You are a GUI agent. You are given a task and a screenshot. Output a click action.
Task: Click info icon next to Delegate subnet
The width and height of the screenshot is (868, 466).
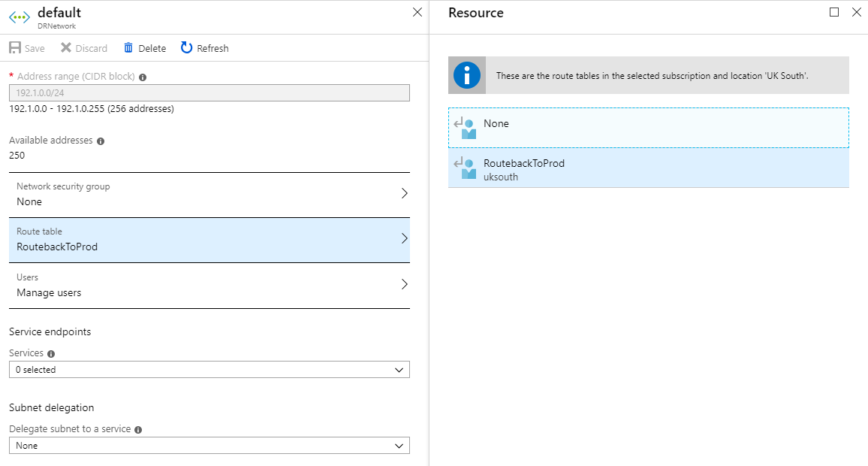tap(138, 430)
